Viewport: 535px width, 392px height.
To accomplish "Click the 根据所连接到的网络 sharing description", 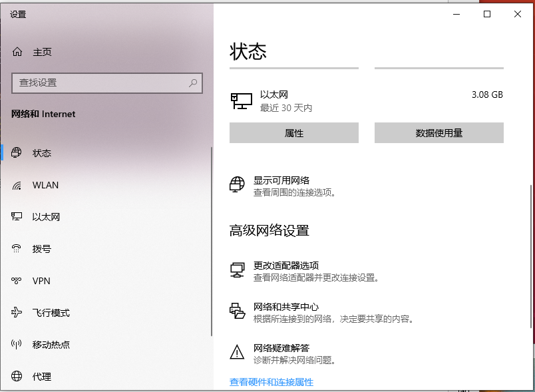I will (333, 319).
